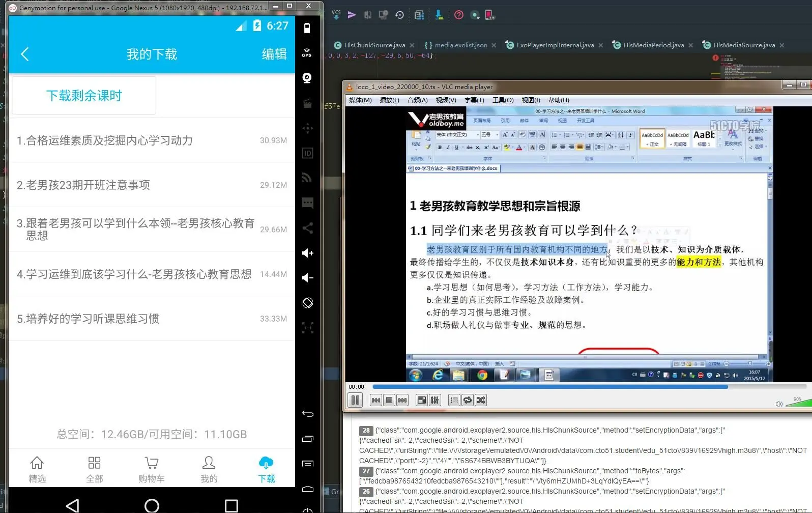Switch to the 我的 bottom tab
This screenshot has height=513, width=812.
209,469
